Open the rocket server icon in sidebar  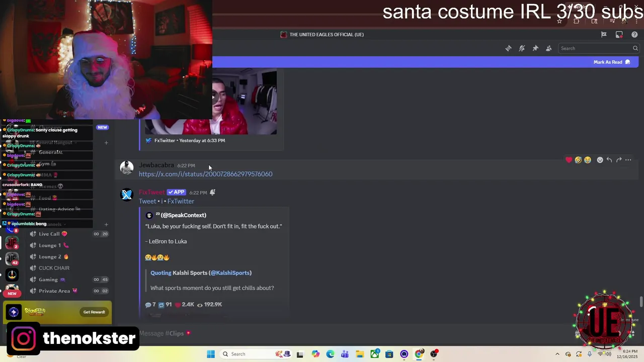pyautogui.click(x=12, y=275)
